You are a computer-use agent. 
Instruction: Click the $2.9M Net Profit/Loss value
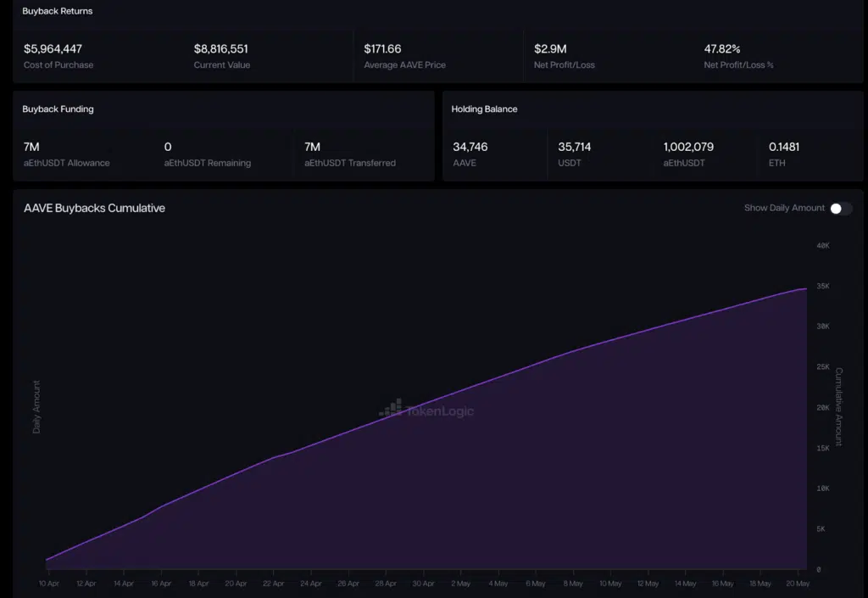click(x=550, y=49)
